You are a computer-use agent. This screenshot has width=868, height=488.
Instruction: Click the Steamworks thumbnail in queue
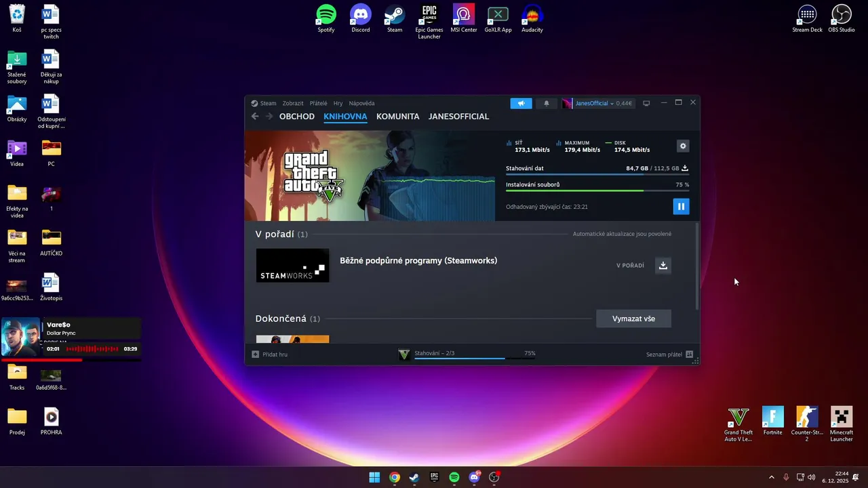(292, 266)
